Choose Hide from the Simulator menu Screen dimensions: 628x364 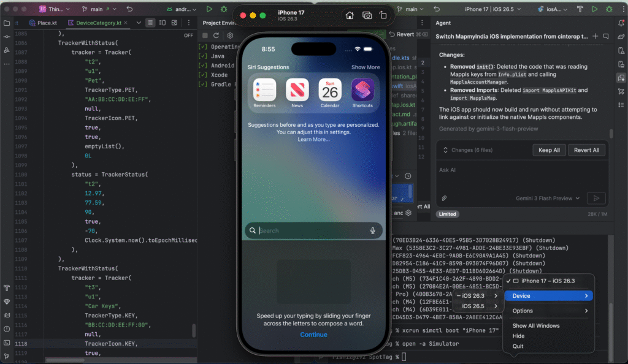[518, 336]
